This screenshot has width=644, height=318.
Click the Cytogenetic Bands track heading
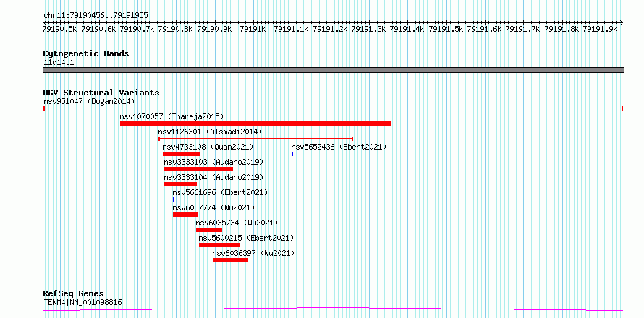click(86, 53)
